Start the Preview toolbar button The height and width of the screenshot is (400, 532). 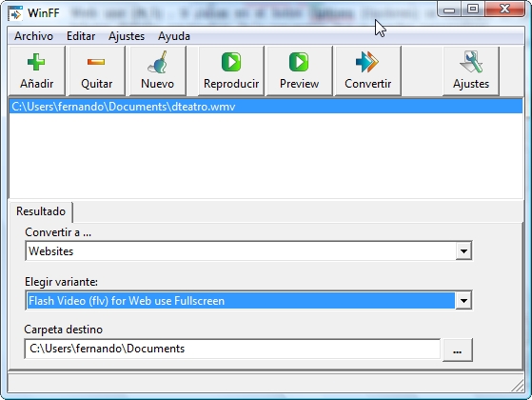pos(299,71)
